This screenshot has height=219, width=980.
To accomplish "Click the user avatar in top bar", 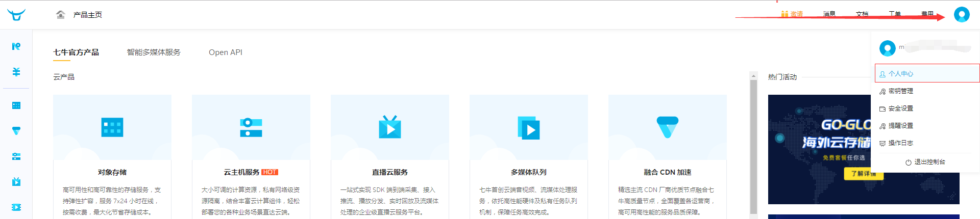I will tap(962, 14).
